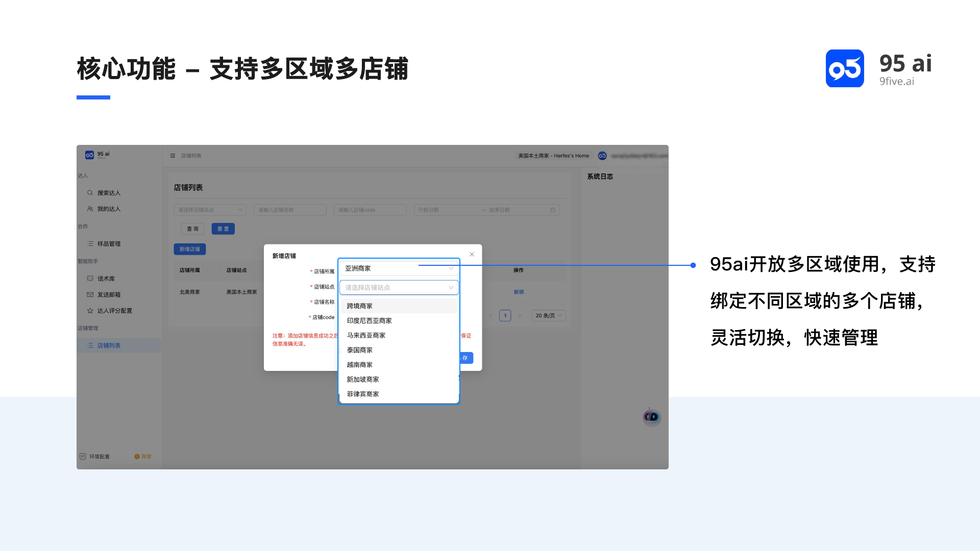Select 店铺列表 in the sidebar
This screenshot has height=551, width=980.
[x=119, y=345]
